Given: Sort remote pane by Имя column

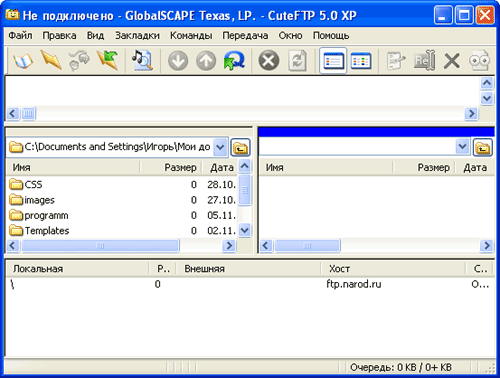Looking at the screenshot, I should 326,167.
